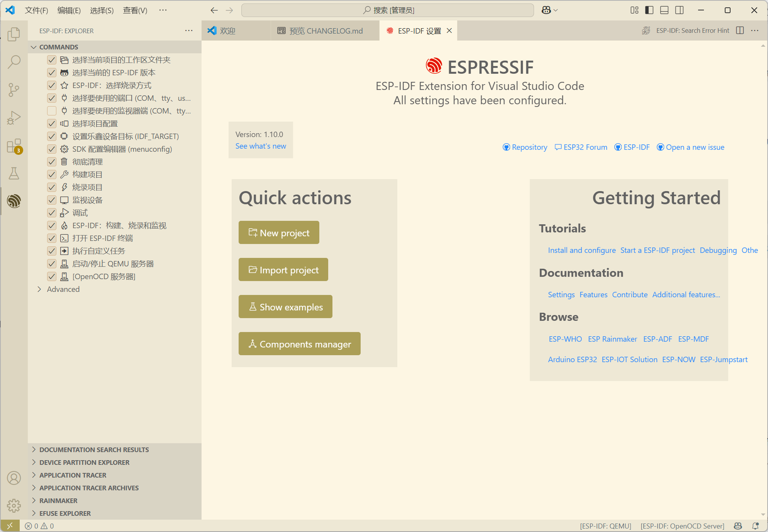
Task: Open notifications bell in status bar
Action: click(x=755, y=526)
